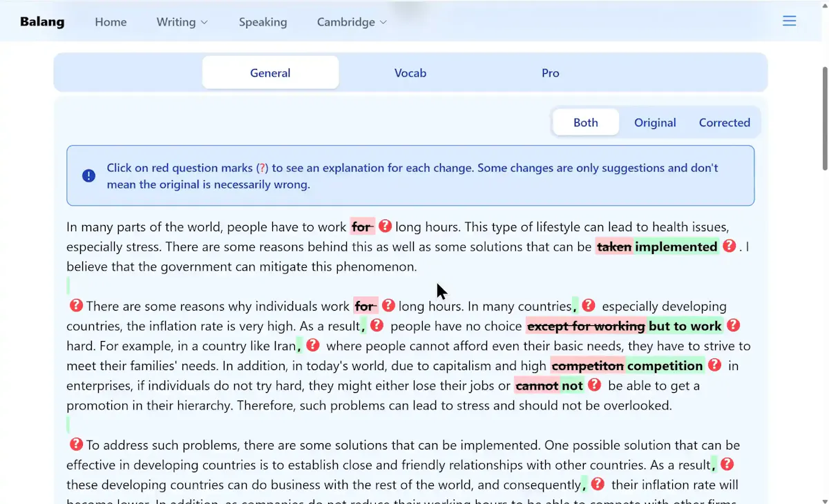Click question mark after 'but to work'
The width and height of the screenshot is (829, 504).
[x=734, y=326]
